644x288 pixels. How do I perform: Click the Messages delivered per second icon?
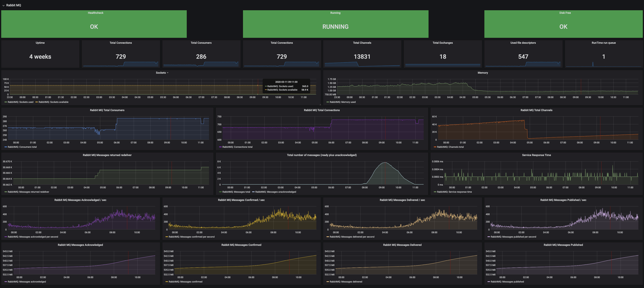point(328,237)
